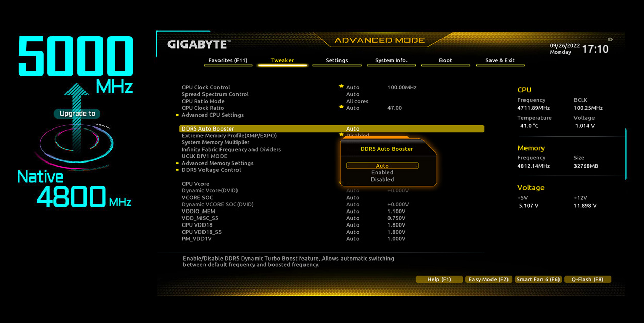Image resolution: width=644 pixels, height=323 pixels.
Task: Click the star icon beside CPU Clock Ratio
Action: [341, 107]
